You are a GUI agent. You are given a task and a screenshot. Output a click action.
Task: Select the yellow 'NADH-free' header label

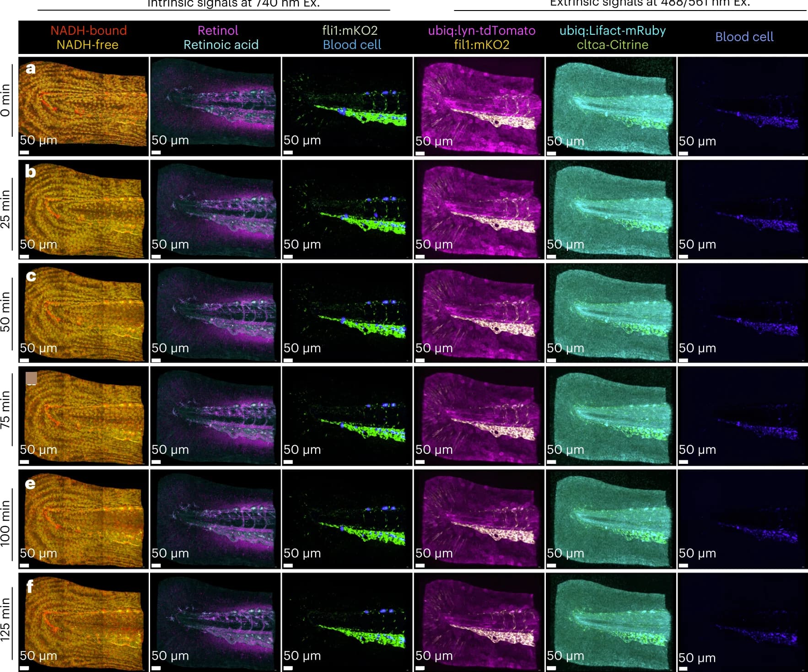(87, 44)
